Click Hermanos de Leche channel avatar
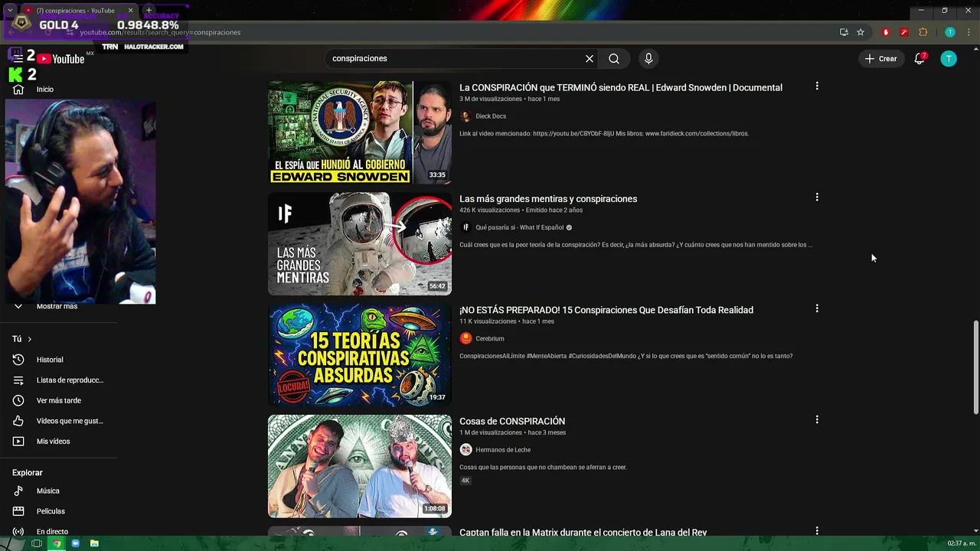980x551 pixels. click(465, 450)
